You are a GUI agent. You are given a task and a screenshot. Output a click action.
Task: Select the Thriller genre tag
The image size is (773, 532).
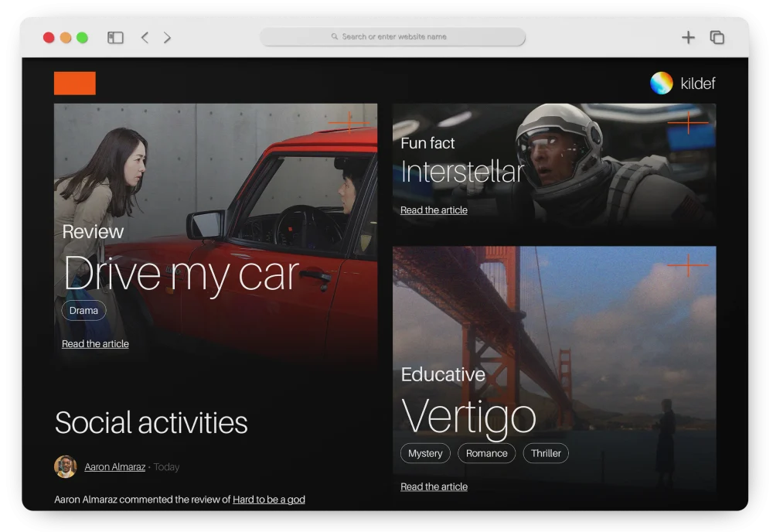[x=546, y=454]
